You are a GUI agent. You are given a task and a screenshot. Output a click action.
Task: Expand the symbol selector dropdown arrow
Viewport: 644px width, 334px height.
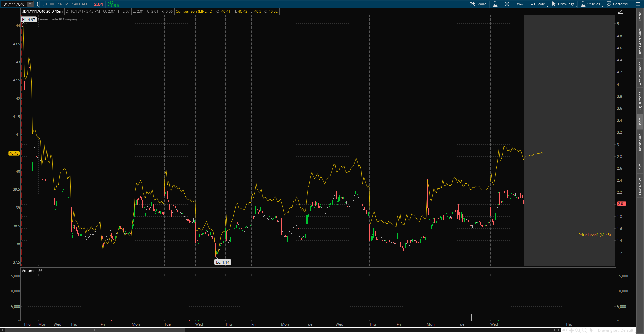click(x=30, y=4)
